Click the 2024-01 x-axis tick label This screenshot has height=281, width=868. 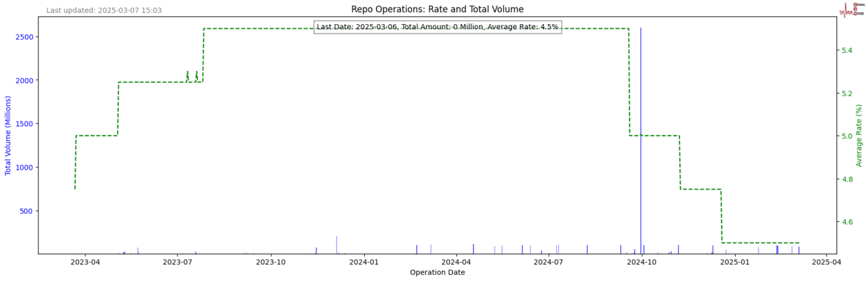pyautogui.click(x=363, y=262)
